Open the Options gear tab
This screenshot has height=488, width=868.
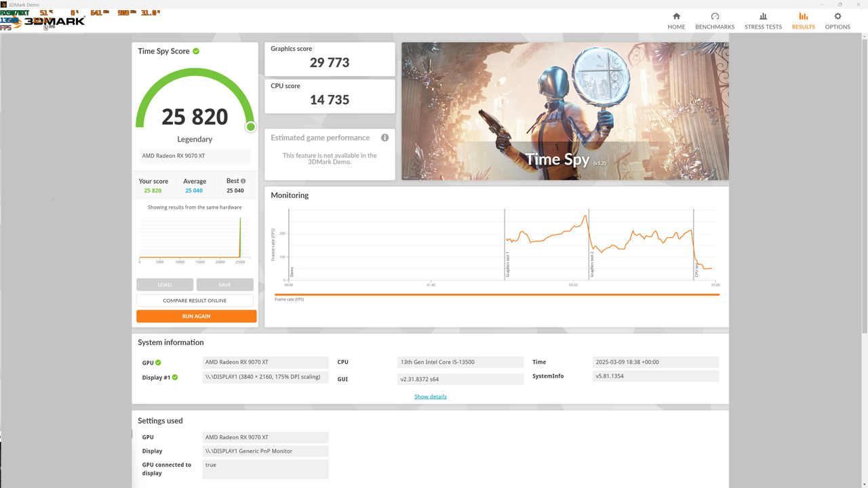coord(837,21)
